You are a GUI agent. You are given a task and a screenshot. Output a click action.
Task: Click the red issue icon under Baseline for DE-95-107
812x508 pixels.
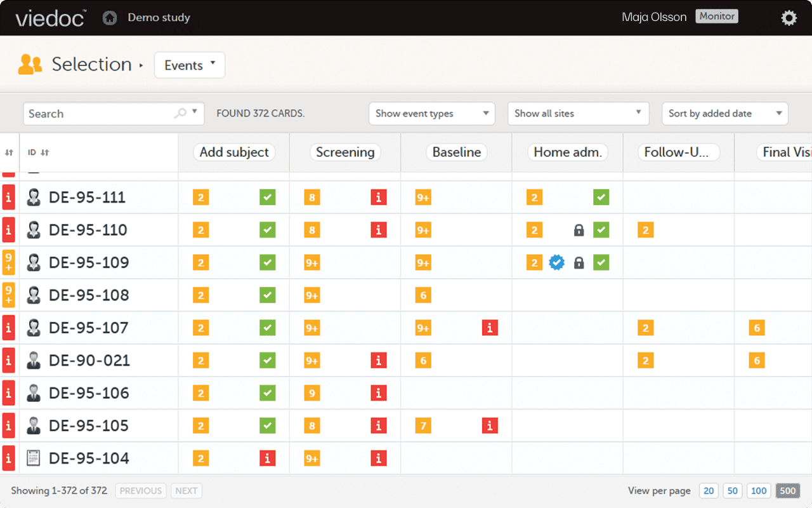click(x=489, y=328)
